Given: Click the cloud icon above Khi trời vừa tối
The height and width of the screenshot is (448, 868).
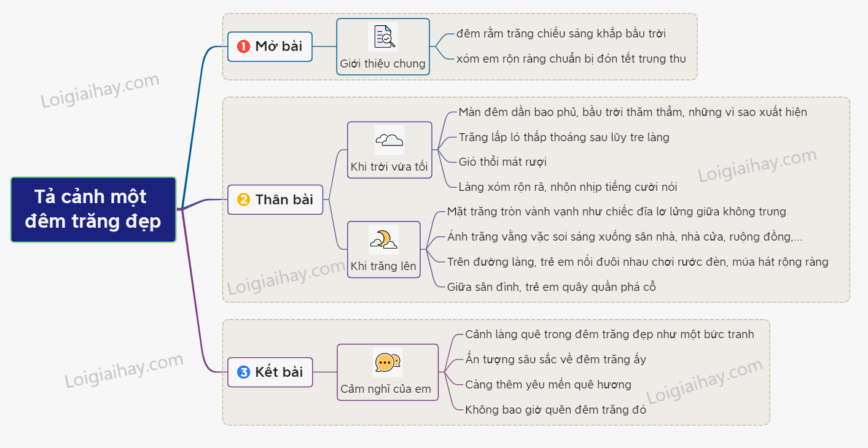Looking at the screenshot, I should [x=389, y=141].
